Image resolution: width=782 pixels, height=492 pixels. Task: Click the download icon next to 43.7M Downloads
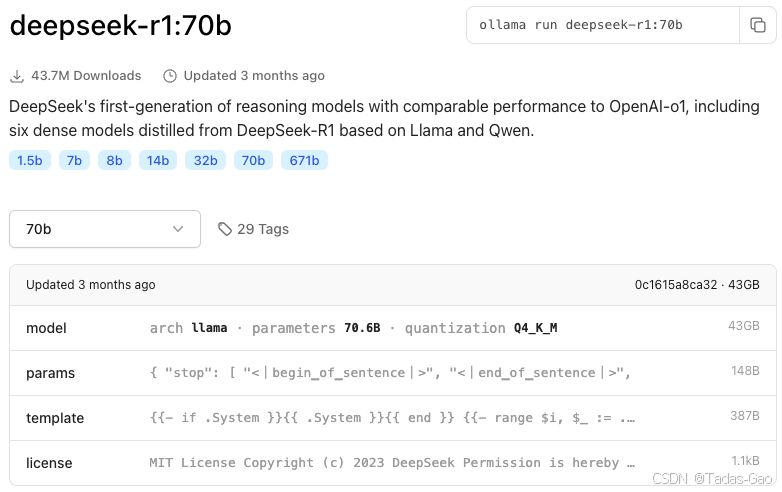17,76
